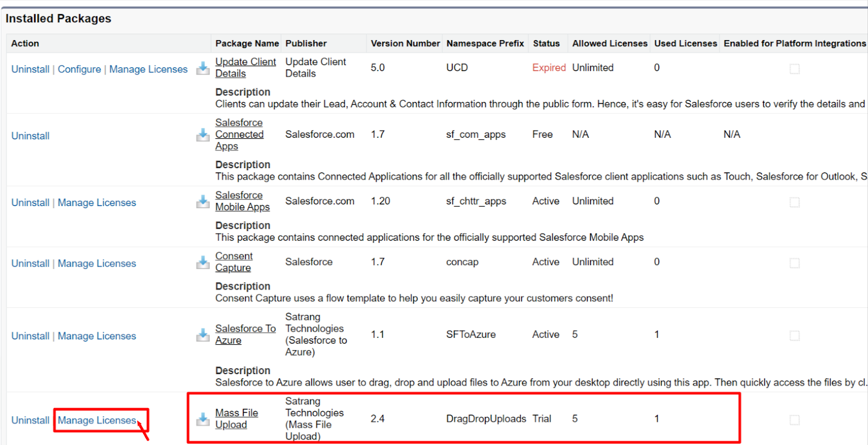This screenshot has width=868, height=445.
Task: Click the Salesforce Mobile Apps description text
Action: [x=429, y=237]
